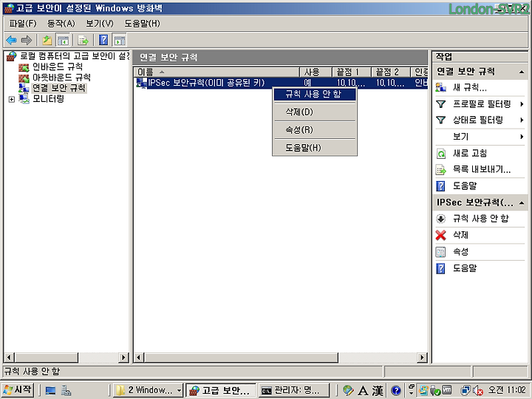This screenshot has height=399, width=532.
Task: Toggle the console tree pane toolbar icon
Action: pyautogui.click(x=63, y=41)
